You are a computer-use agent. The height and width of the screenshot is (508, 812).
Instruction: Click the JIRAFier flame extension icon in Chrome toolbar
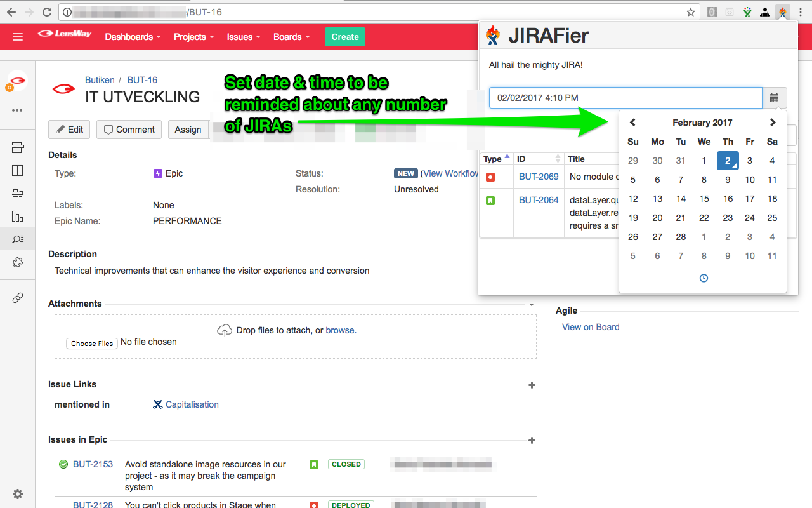(x=783, y=12)
